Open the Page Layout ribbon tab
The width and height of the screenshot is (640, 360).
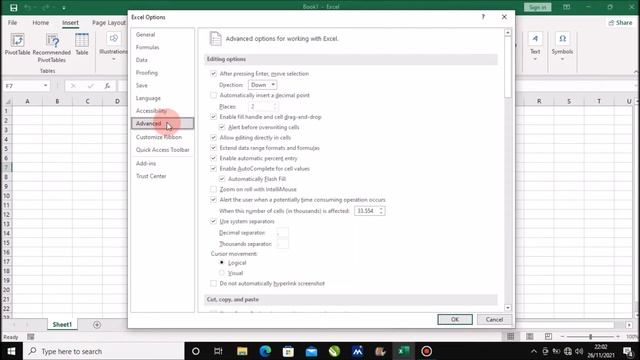[109, 23]
